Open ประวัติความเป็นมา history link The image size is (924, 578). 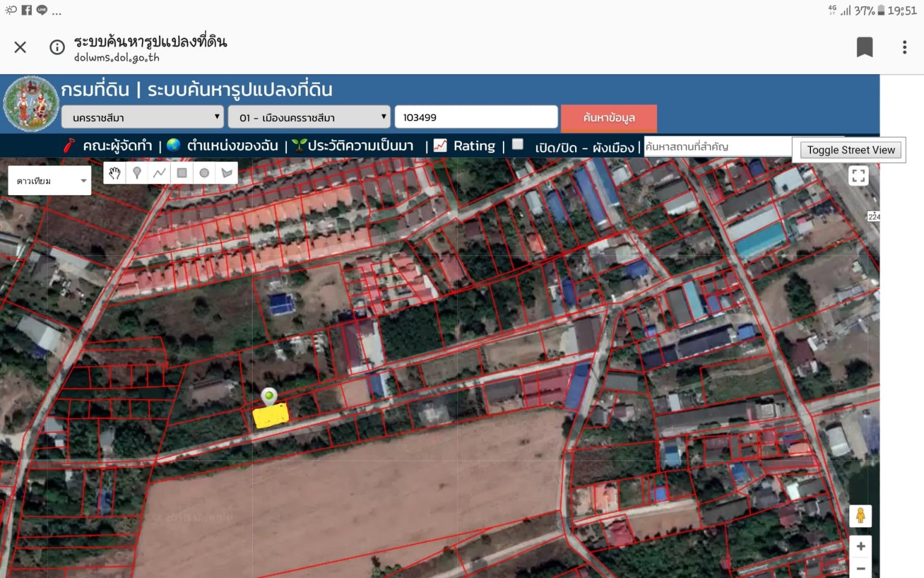pos(360,146)
